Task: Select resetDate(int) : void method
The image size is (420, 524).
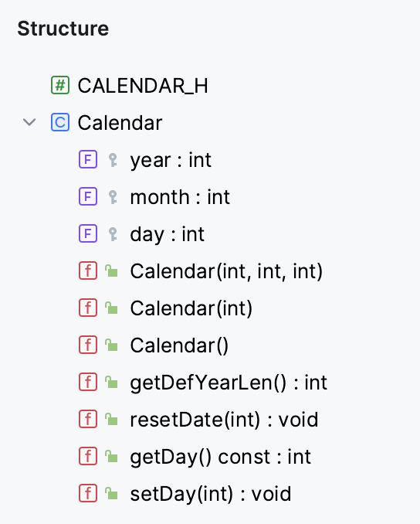Action: [224, 420]
